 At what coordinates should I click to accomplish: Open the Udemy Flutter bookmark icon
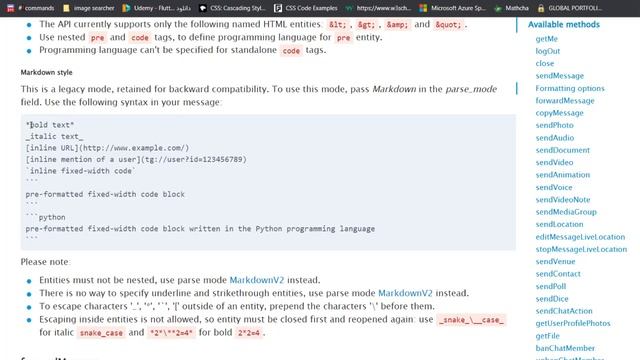pyautogui.click(x=126, y=8)
